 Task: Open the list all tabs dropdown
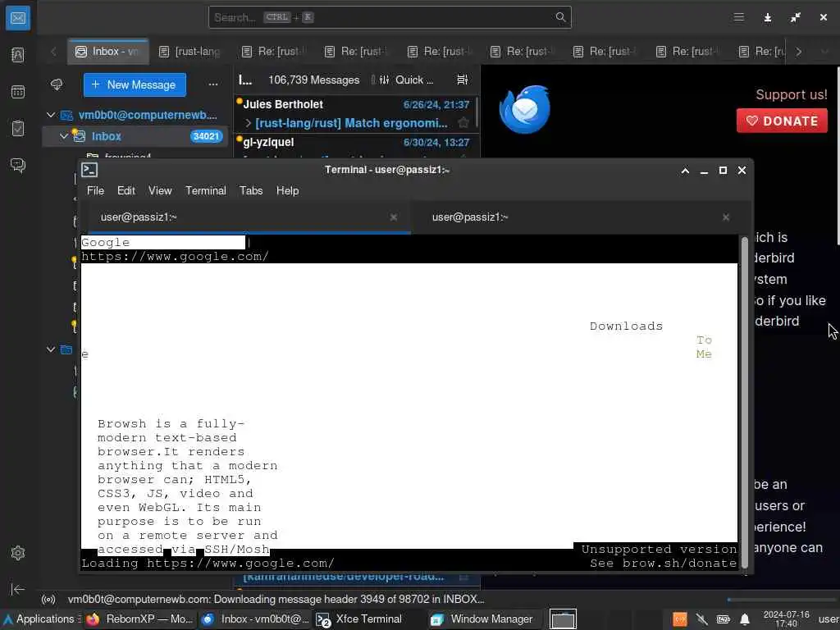click(x=824, y=52)
